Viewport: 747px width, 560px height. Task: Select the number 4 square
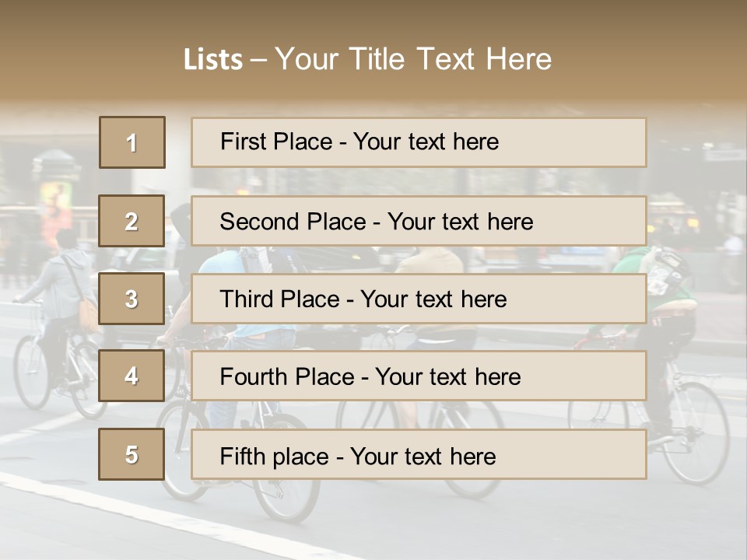[132, 376]
